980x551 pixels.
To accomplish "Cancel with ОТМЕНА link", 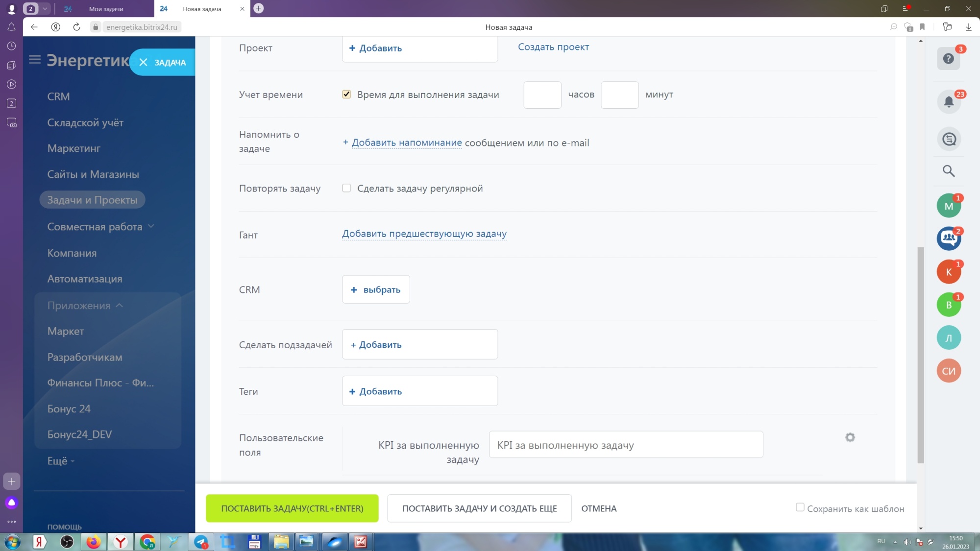I will [x=599, y=508].
